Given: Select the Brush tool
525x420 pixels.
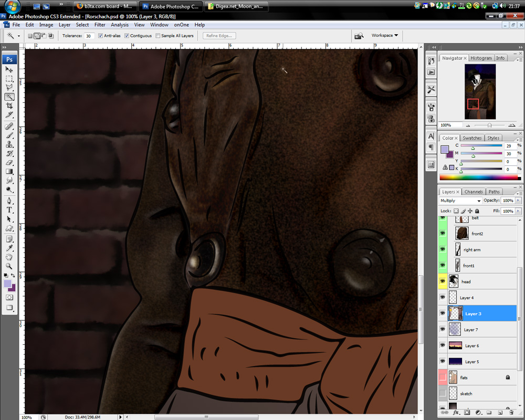Looking at the screenshot, I should 9,135.
